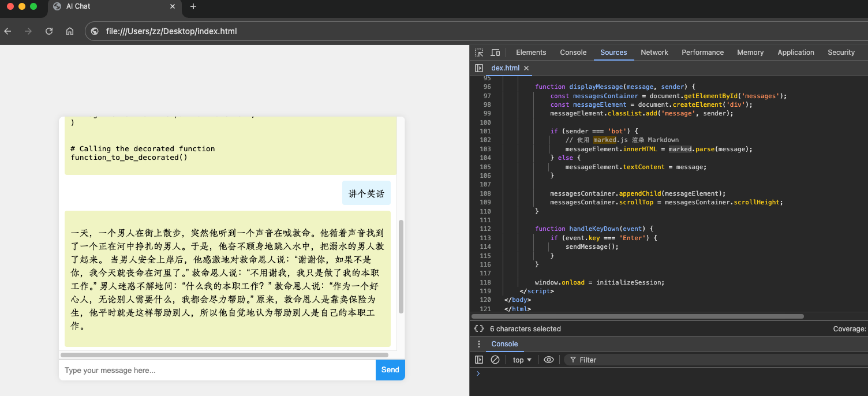Open a new browser tab
The height and width of the screenshot is (396, 868).
pyautogui.click(x=193, y=6)
